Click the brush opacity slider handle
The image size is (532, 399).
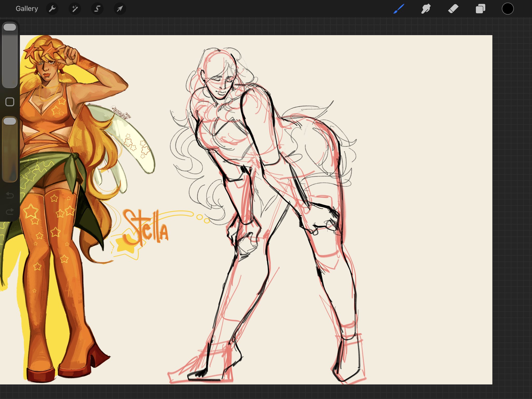10,121
